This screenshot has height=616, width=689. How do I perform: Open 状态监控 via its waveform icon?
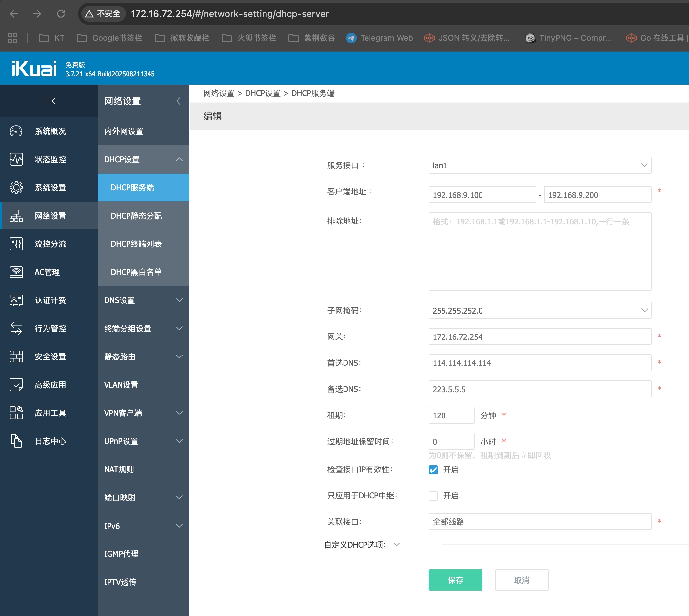pyautogui.click(x=16, y=159)
